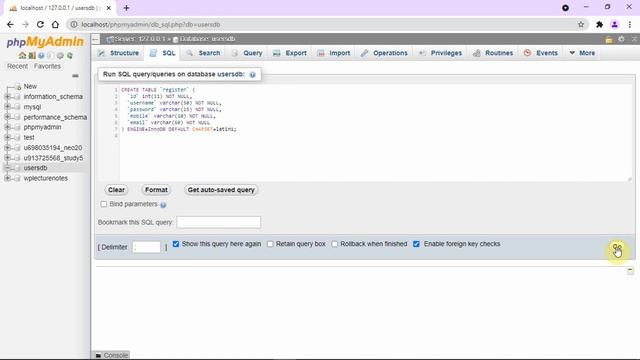The height and width of the screenshot is (360, 640).
Task: Open the More tab dropdown
Action: pyautogui.click(x=582, y=53)
